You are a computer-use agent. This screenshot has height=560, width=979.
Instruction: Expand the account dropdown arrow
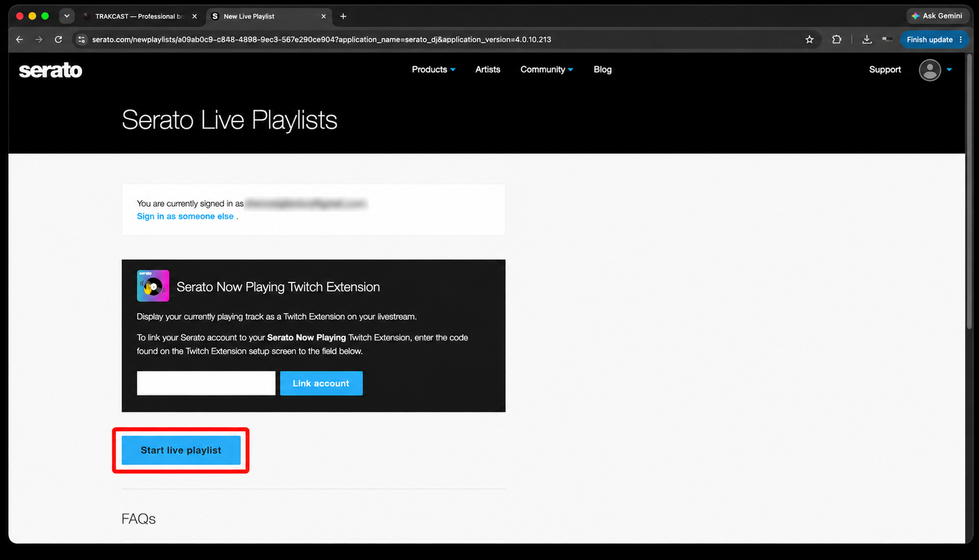[949, 70]
